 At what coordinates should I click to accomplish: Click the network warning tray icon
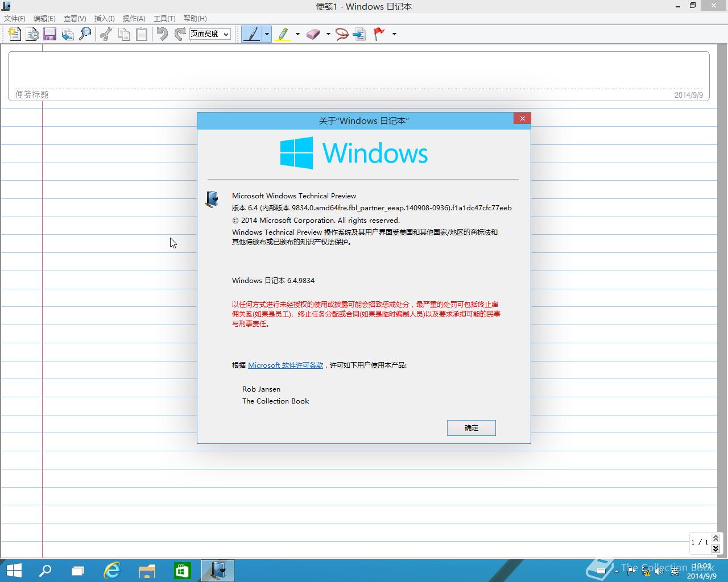[646, 571]
